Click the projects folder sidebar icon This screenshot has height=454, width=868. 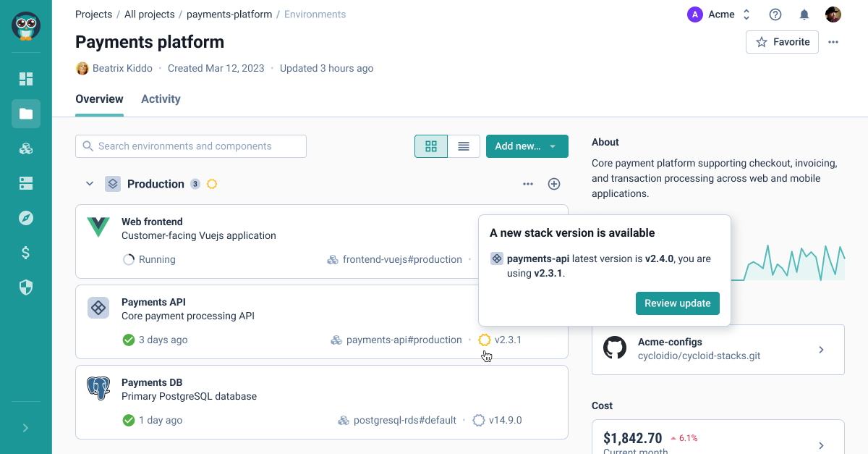pyautogui.click(x=26, y=114)
